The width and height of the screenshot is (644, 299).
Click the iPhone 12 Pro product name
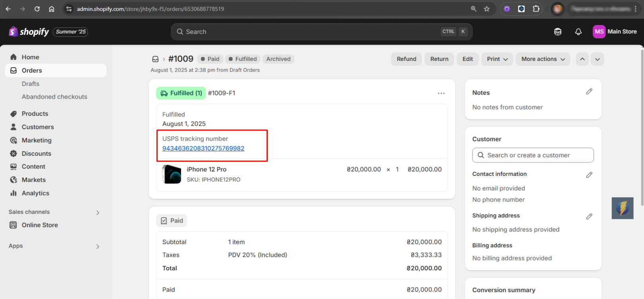pyautogui.click(x=206, y=169)
